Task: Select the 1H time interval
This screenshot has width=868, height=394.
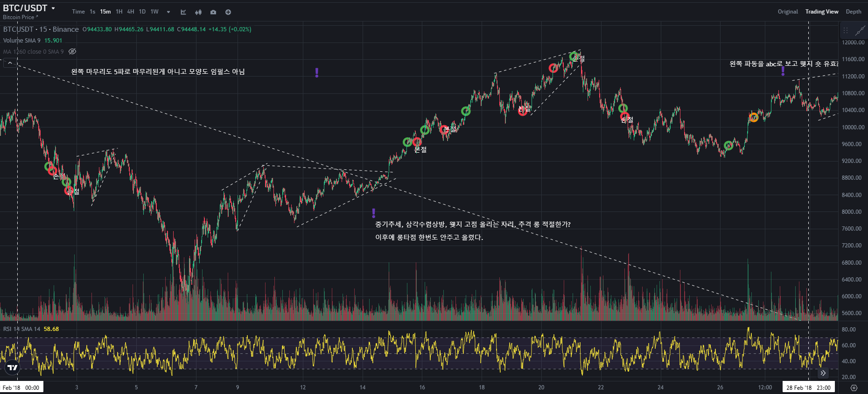Action: pyautogui.click(x=119, y=12)
